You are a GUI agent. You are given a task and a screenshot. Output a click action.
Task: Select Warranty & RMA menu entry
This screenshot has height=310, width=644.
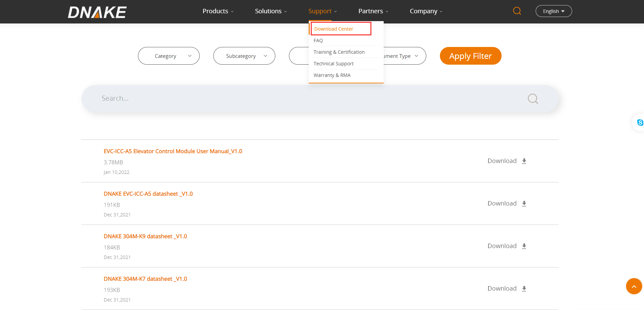coord(332,75)
